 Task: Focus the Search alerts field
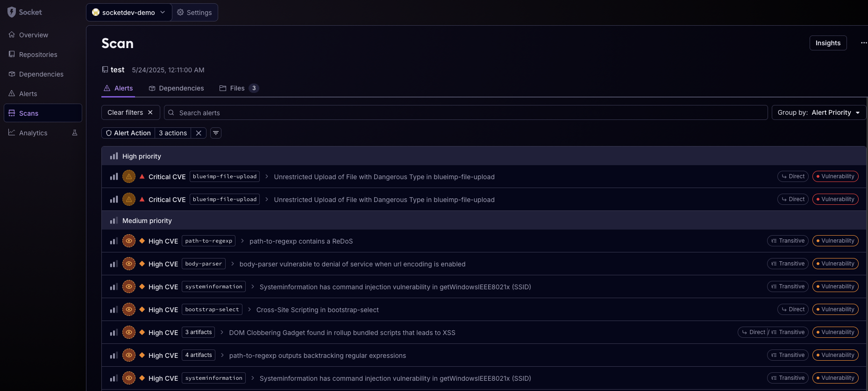point(466,112)
